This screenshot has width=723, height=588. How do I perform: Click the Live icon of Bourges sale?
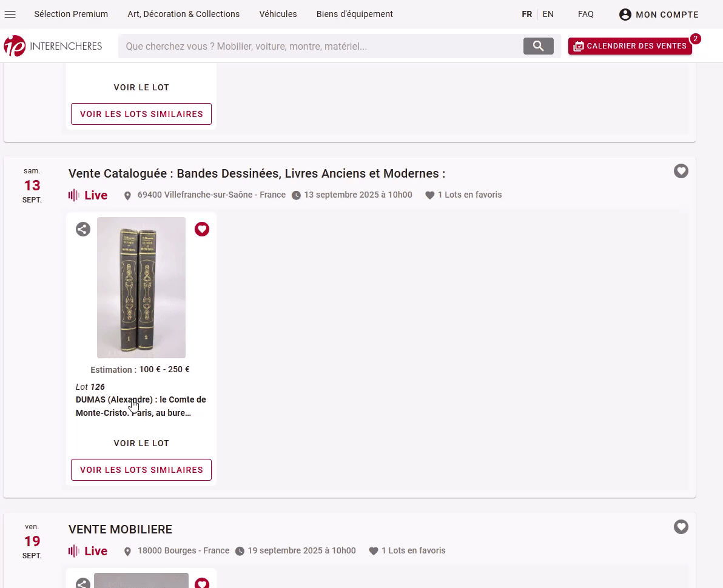(x=74, y=551)
